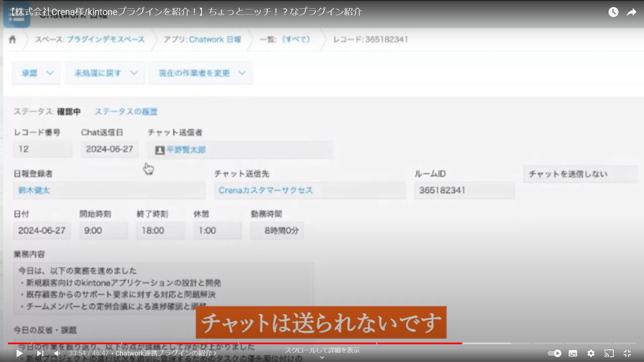Cast video to a device
This screenshot has width=644, height=362.
pos(609,353)
